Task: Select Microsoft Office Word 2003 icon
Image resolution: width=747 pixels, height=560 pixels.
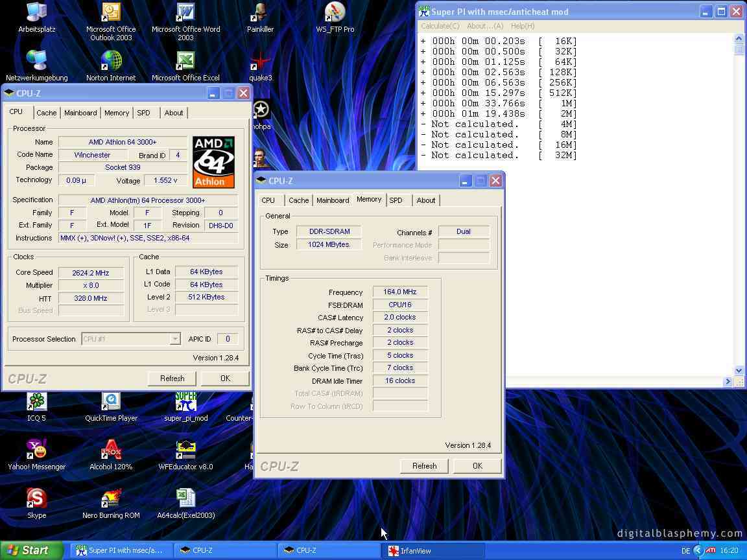Action: coord(186,21)
